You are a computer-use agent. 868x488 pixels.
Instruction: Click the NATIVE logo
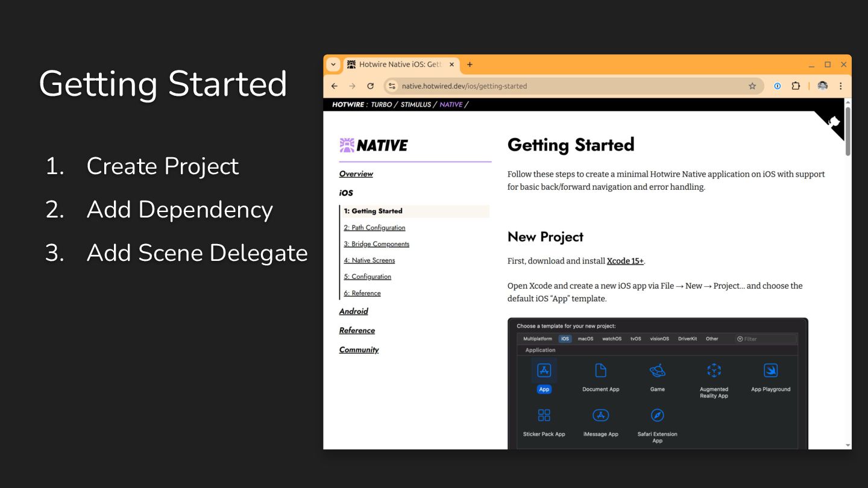(x=374, y=145)
